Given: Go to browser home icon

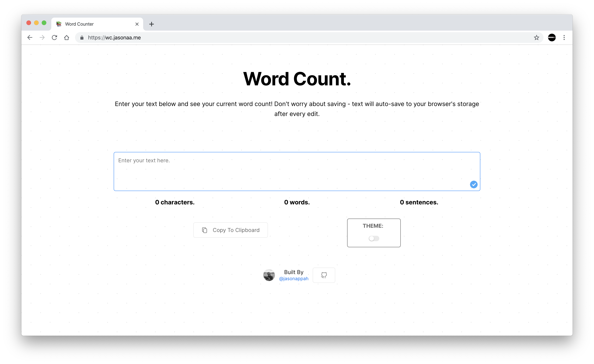Looking at the screenshot, I should [67, 38].
